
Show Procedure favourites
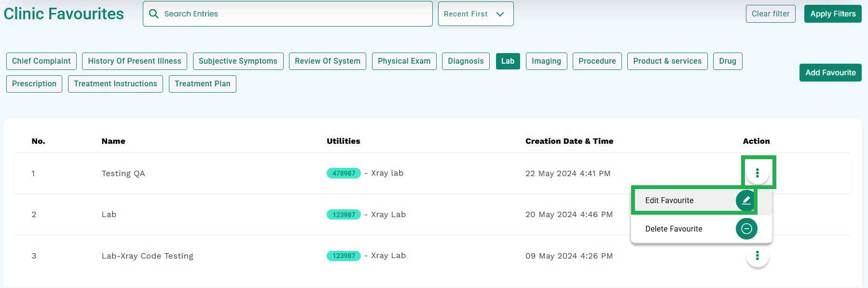coord(597,61)
